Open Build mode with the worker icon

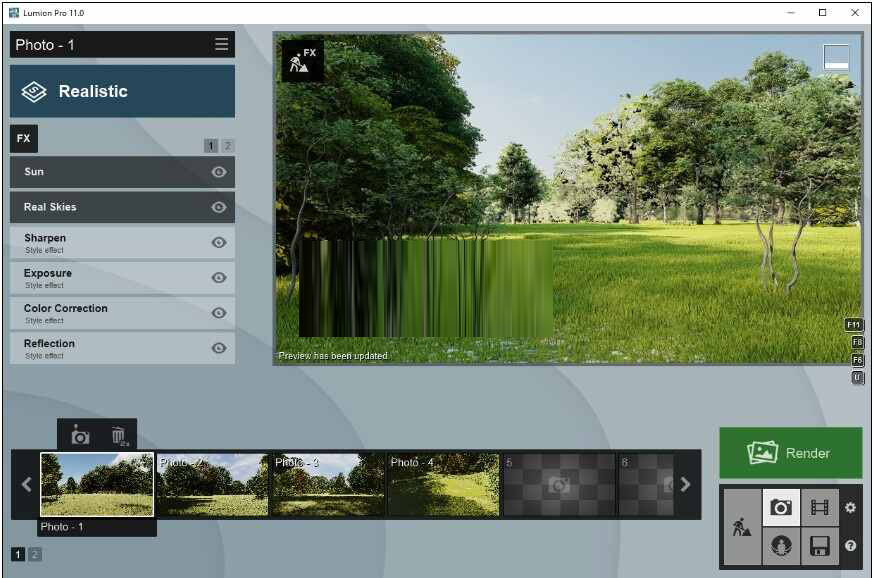[x=741, y=528]
